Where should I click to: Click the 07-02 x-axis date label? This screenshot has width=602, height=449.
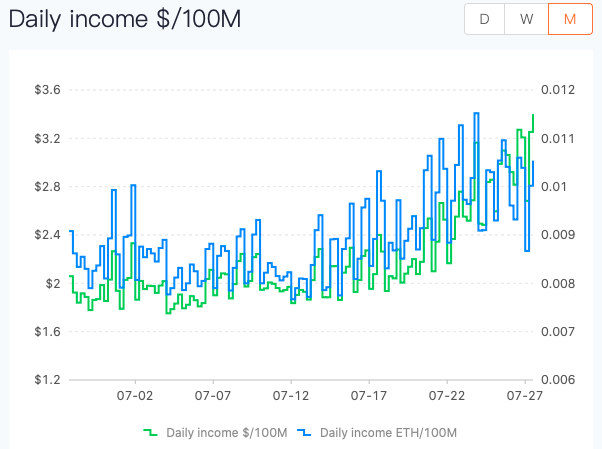coord(134,397)
